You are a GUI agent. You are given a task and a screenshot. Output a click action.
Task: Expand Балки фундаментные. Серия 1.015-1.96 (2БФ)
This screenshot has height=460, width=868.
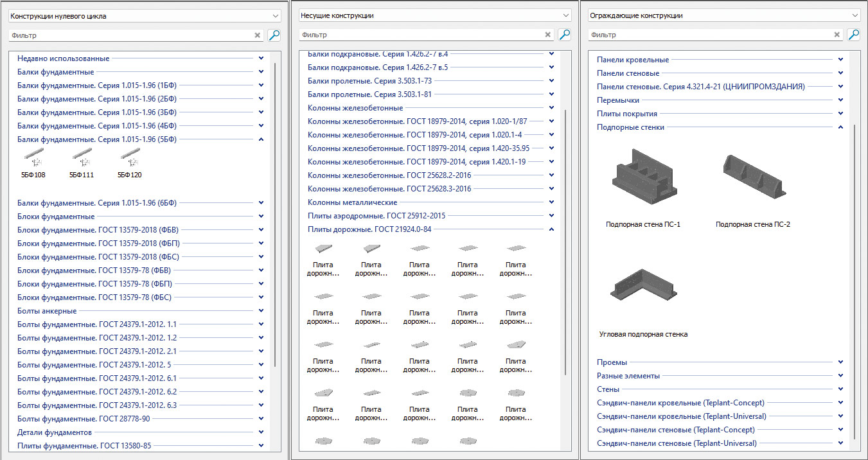coord(261,99)
